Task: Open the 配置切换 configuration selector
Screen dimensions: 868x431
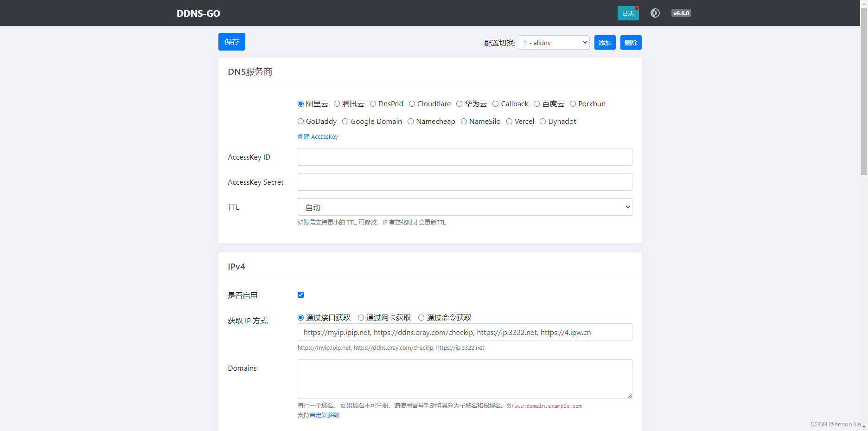Action: 553,42
